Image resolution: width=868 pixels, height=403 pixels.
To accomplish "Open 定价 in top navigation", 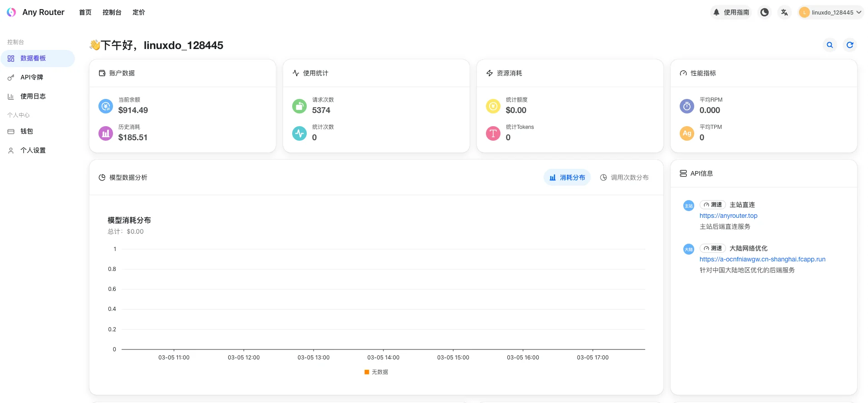I will pyautogui.click(x=138, y=12).
